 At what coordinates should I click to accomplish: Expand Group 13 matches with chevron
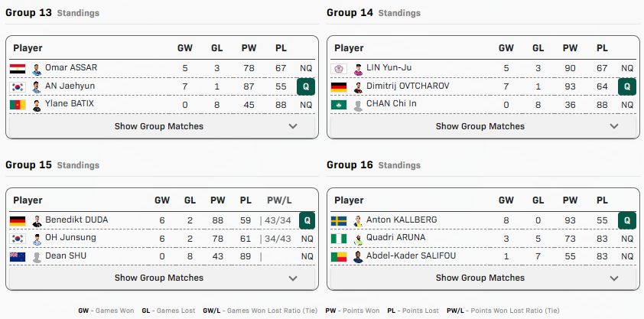click(x=294, y=127)
